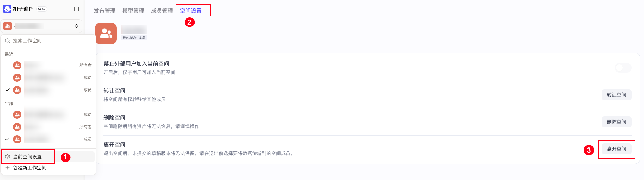The image size is (644, 180).
Task: Click the large orange workspace avatar
Action: coord(106,34)
